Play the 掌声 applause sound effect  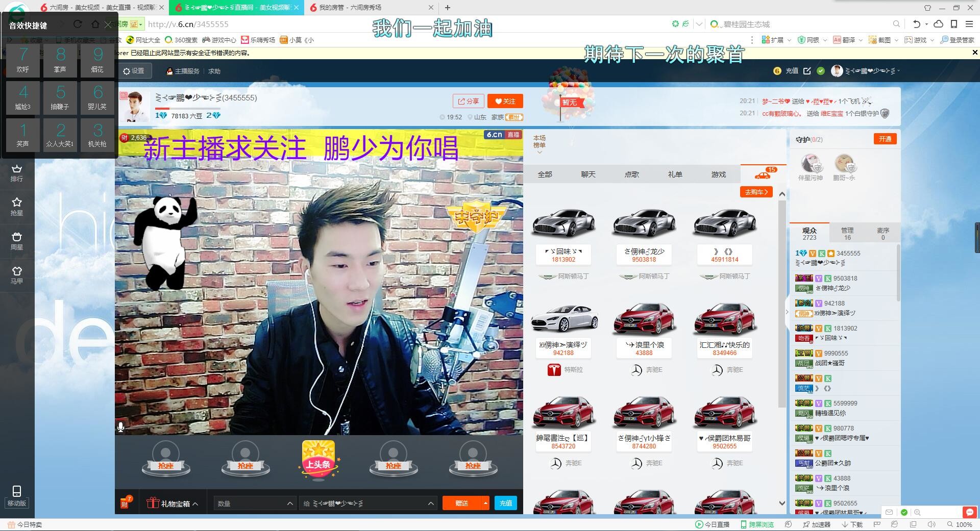tap(60, 61)
